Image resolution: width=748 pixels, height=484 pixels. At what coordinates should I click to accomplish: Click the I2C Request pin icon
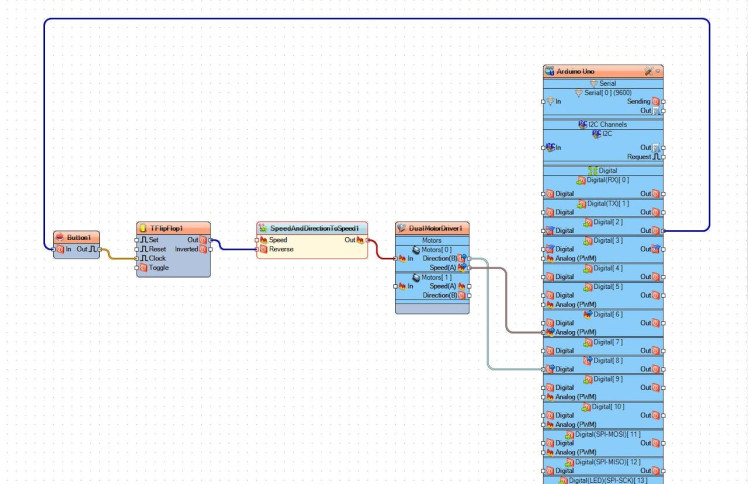point(656,156)
